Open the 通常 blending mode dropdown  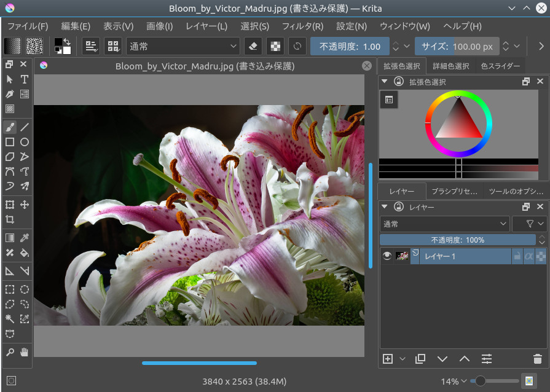pyautogui.click(x=182, y=46)
